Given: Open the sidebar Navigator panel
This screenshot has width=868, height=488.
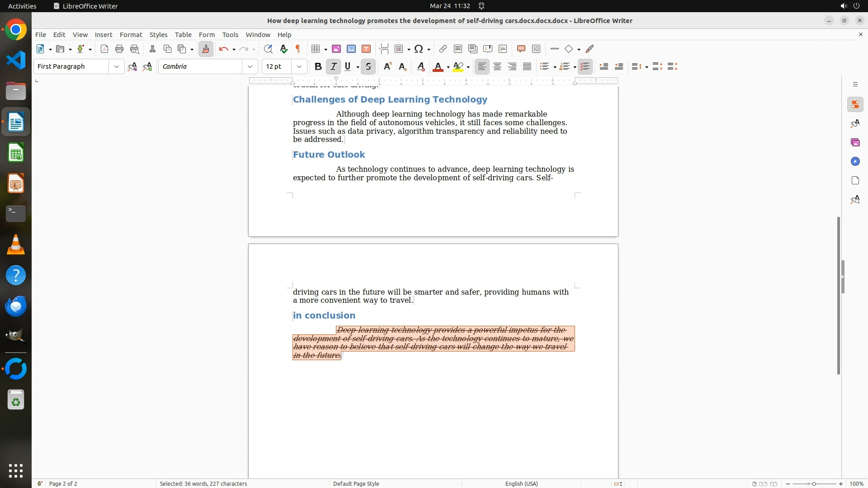Looking at the screenshot, I should [x=855, y=162].
